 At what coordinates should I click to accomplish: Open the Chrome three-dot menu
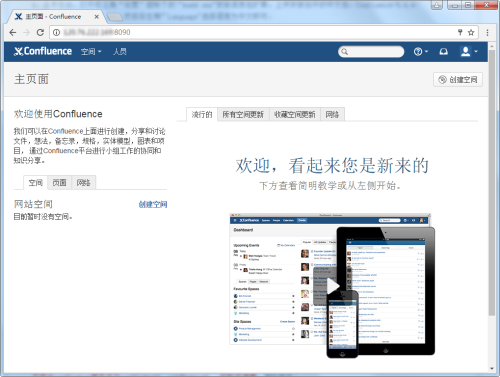pos(487,32)
